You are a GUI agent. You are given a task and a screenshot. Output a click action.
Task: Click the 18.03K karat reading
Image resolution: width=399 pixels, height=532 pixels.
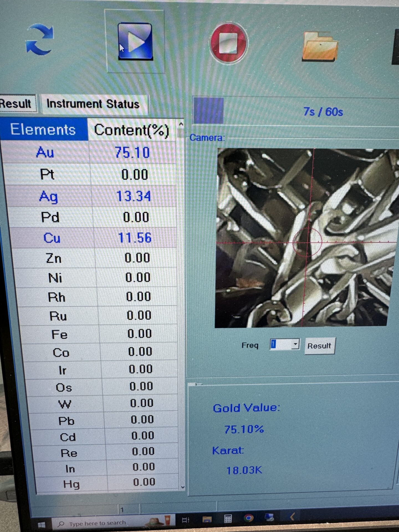click(x=244, y=470)
